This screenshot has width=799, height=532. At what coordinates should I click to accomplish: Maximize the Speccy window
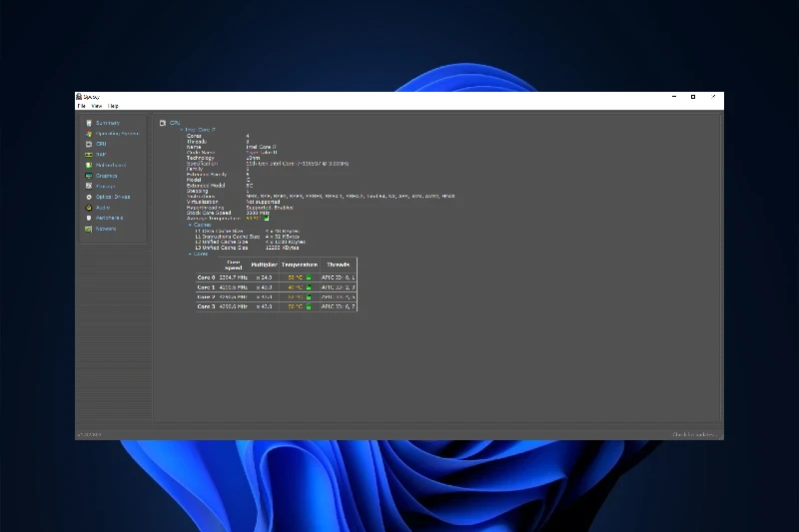(693, 97)
